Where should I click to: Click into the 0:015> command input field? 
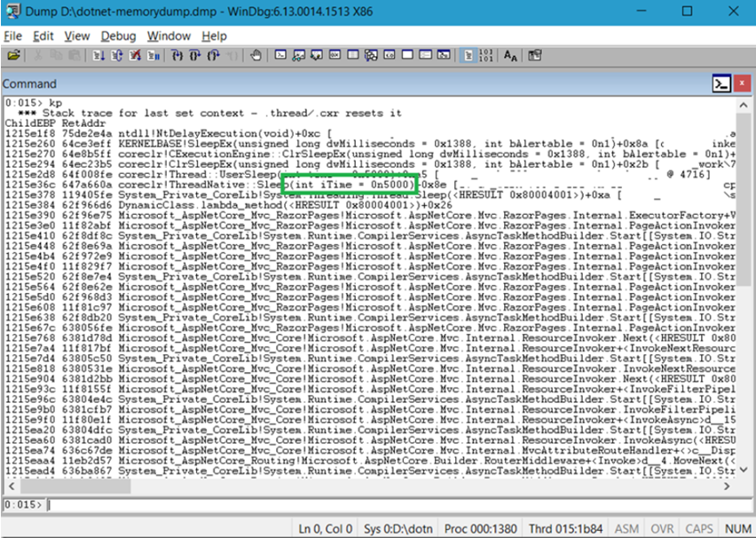(399, 505)
